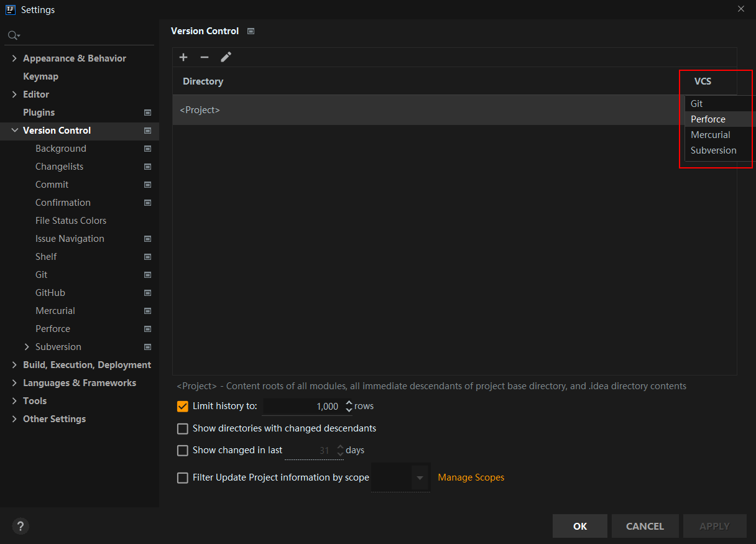Click project icon on Issue Navigation row

[x=148, y=239]
